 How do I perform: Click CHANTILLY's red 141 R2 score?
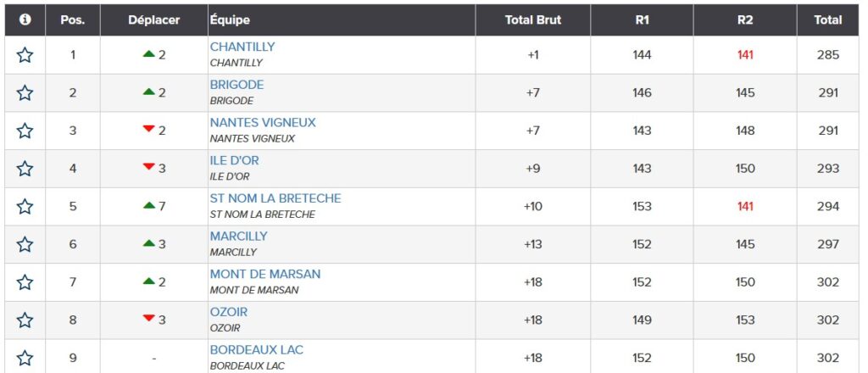745,55
